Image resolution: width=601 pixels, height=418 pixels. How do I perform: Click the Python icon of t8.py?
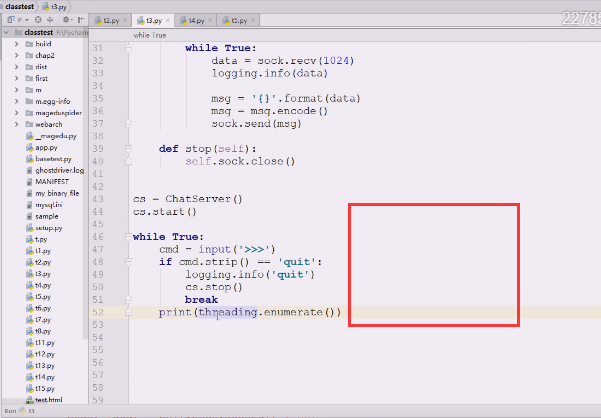(30, 331)
